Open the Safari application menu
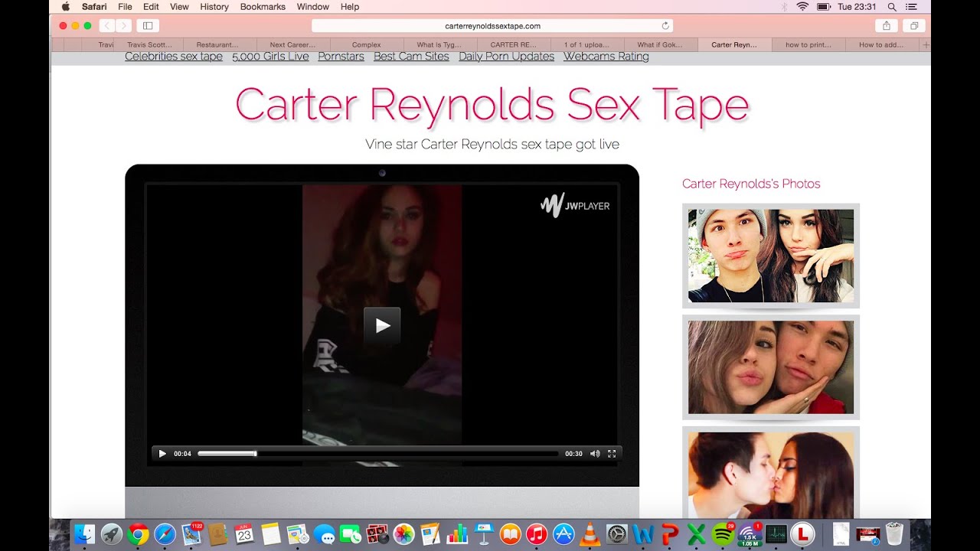 tap(94, 6)
